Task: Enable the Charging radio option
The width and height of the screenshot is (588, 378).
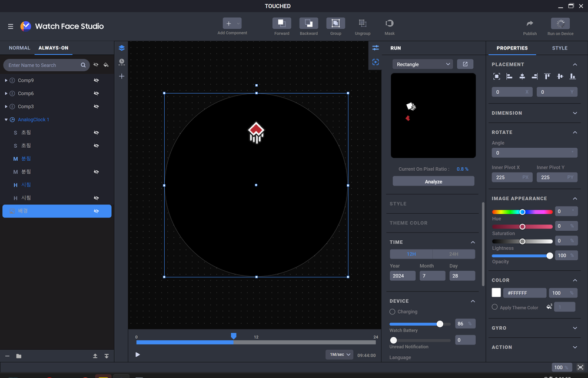Action: (392, 311)
